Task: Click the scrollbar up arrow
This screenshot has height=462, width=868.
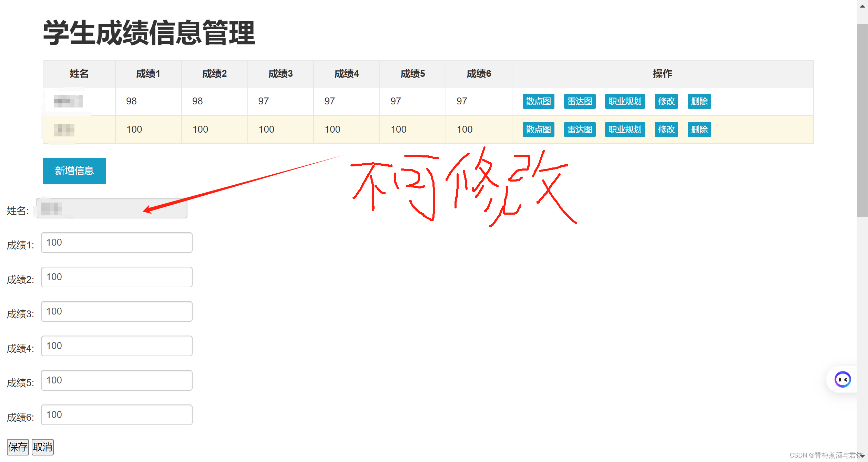Action: pos(862,6)
